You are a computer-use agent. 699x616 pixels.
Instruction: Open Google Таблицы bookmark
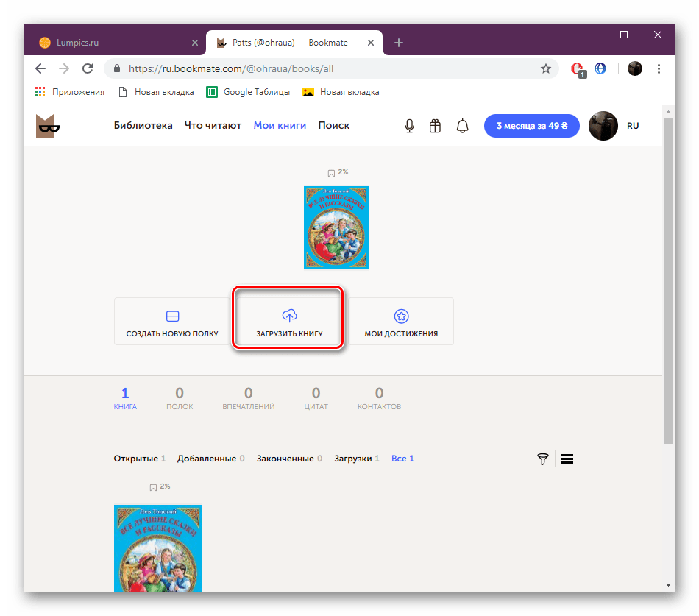pos(248,92)
